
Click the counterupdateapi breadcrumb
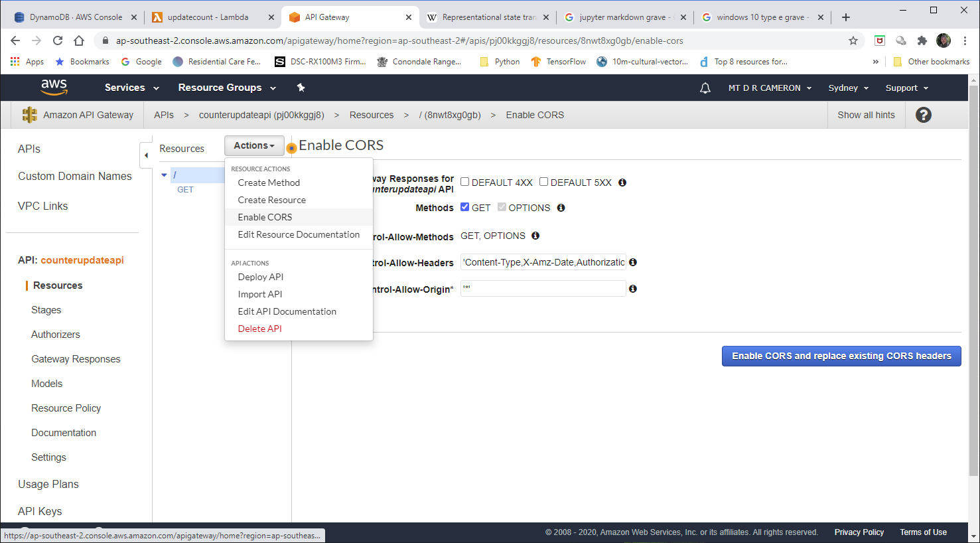[261, 115]
